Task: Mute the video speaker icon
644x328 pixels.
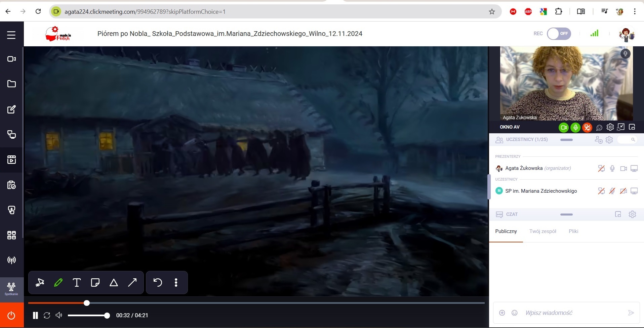Action: pyautogui.click(x=59, y=315)
